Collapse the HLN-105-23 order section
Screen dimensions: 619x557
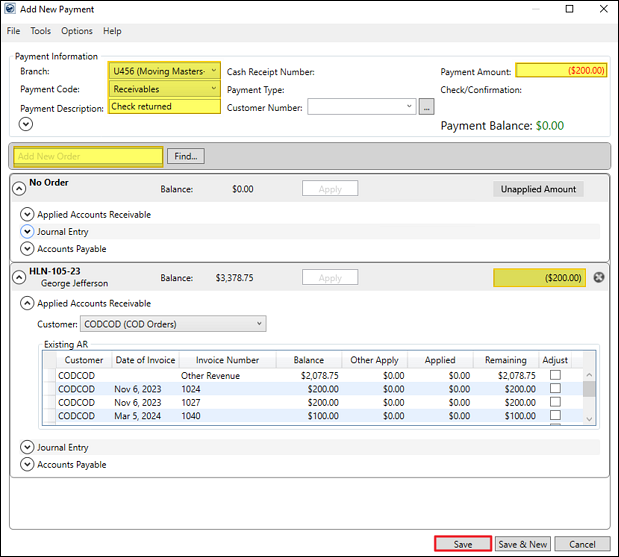click(x=19, y=277)
